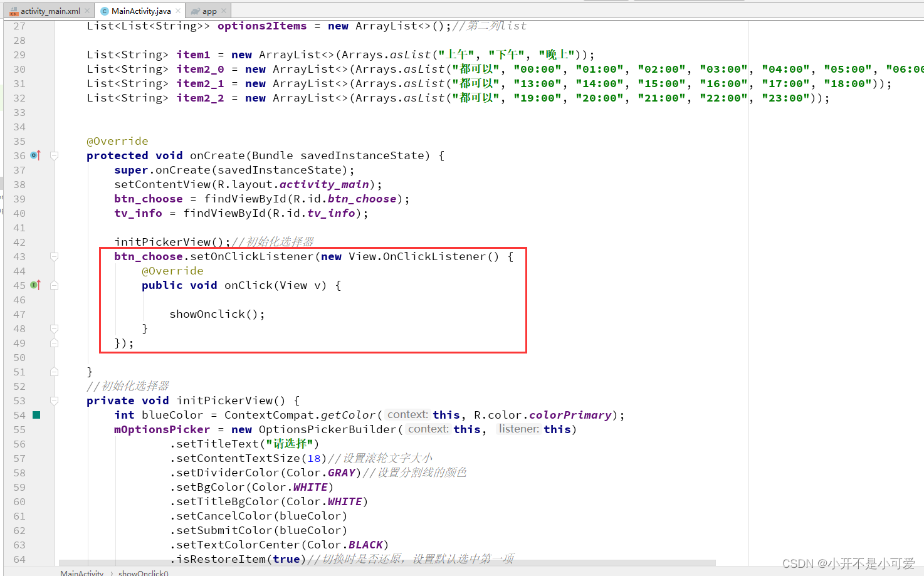Image resolution: width=924 pixels, height=576 pixels.
Task: Click item2_0 variable name on line 30
Action: [x=200, y=69]
